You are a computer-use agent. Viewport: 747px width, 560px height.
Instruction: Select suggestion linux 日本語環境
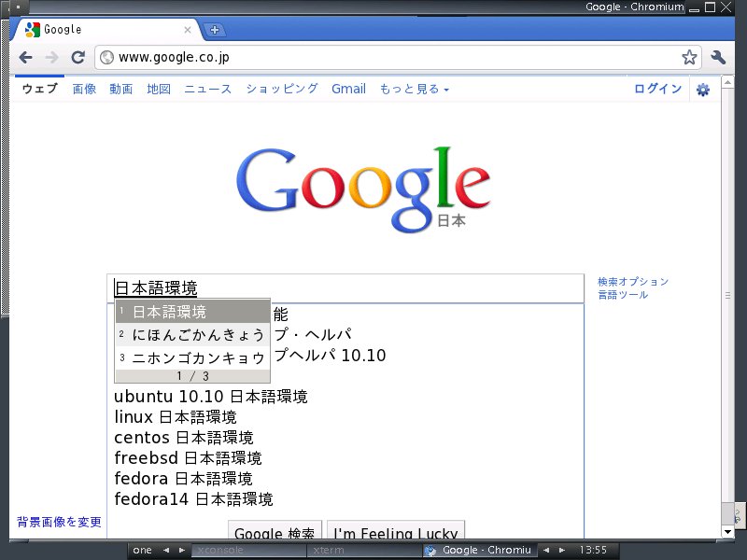(x=176, y=417)
